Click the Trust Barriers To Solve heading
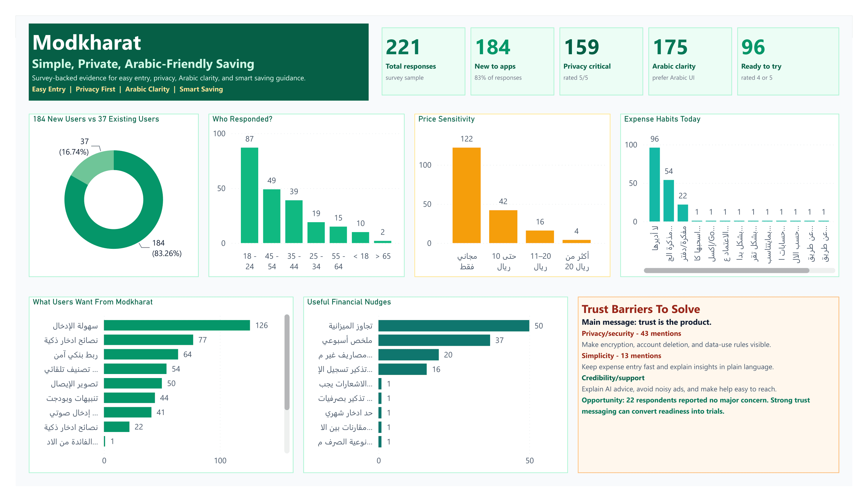868x502 pixels. [641, 309]
